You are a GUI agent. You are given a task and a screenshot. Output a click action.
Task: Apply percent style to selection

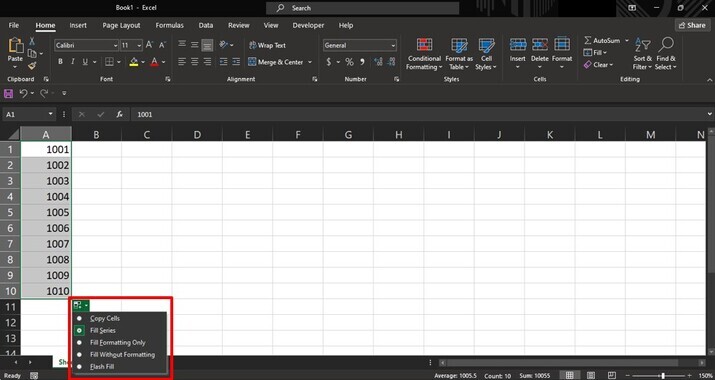[x=349, y=62]
